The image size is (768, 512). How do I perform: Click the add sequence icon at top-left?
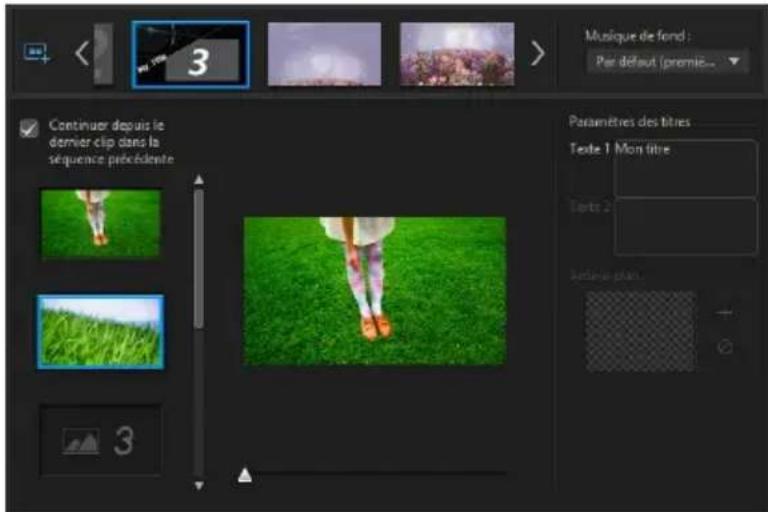(36, 54)
